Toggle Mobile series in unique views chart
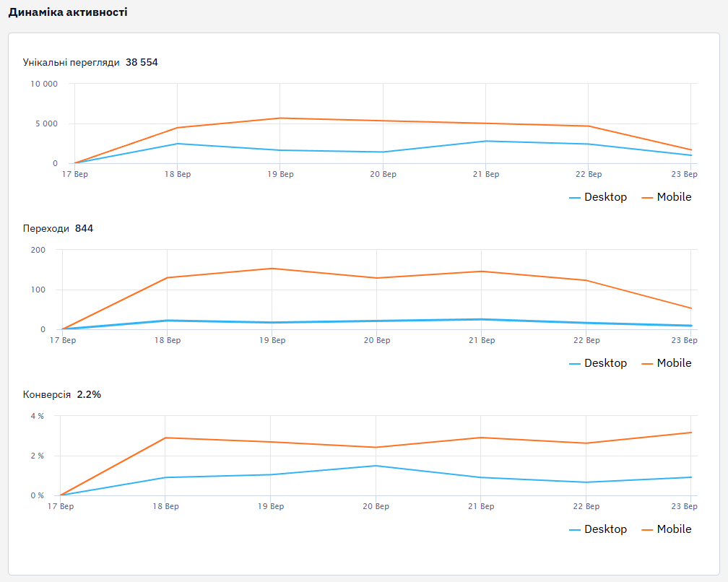Screen dimensions: 728x582 pos(666,197)
